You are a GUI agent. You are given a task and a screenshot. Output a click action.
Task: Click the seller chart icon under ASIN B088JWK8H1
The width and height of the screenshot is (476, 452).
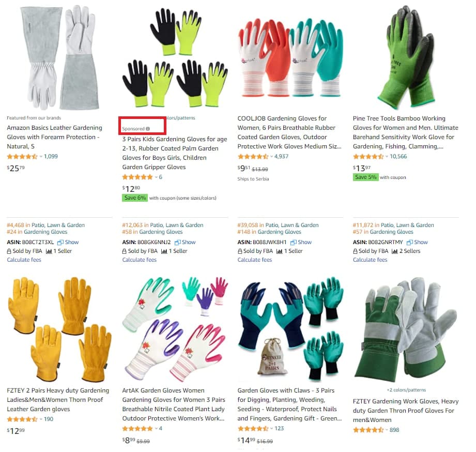(x=280, y=251)
